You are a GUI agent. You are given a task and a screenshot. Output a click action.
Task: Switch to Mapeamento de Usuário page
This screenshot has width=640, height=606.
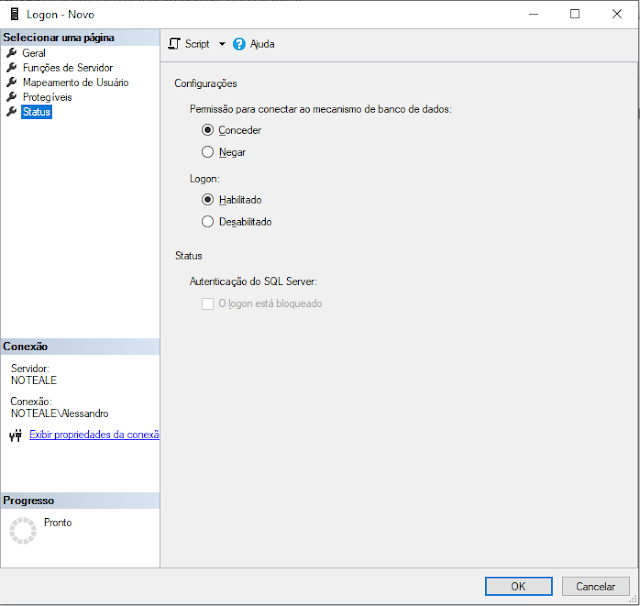coord(76,82)
